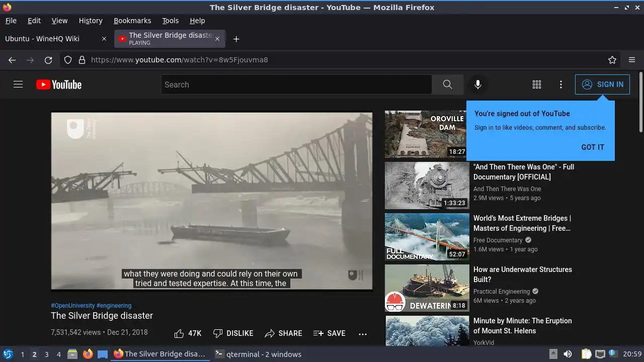Image resolution: width=644 pixels, height=362 pixels.
Task: Open "Minute by Minute: The Eruption" title
Action: coord(523,326)
